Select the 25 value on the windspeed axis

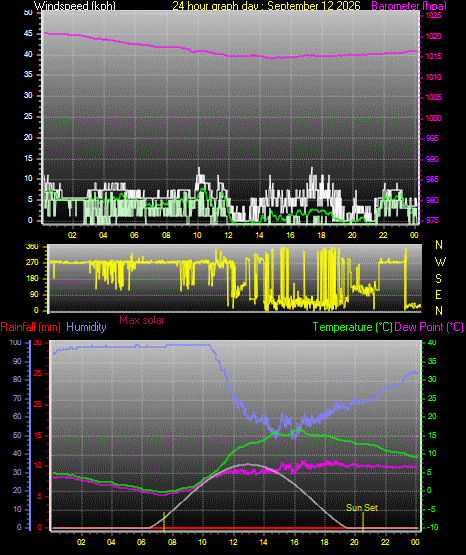click(28, 116)
